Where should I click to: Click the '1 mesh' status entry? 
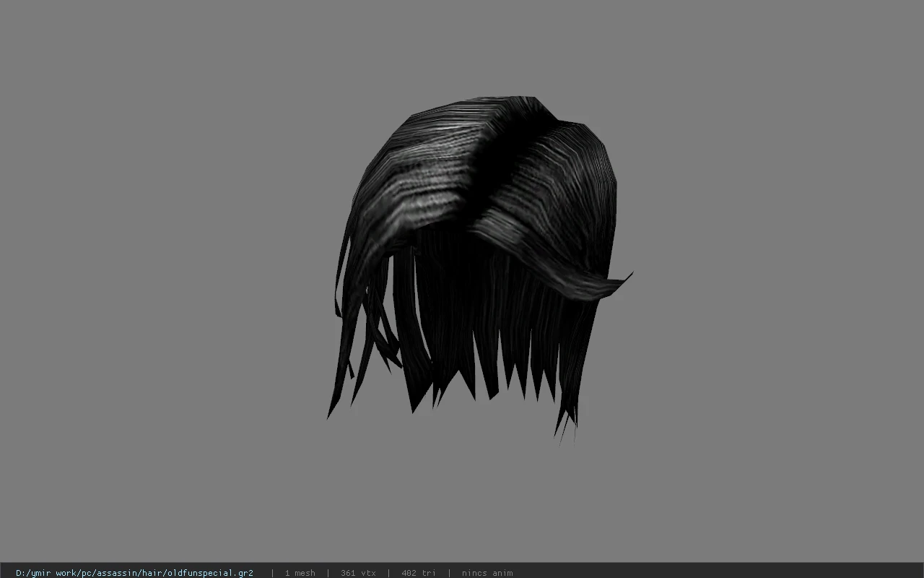point(300,573)
